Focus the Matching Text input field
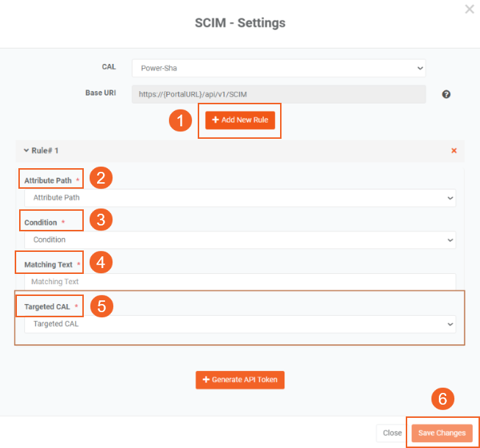480x448 pixels. (x=240, y=281)
